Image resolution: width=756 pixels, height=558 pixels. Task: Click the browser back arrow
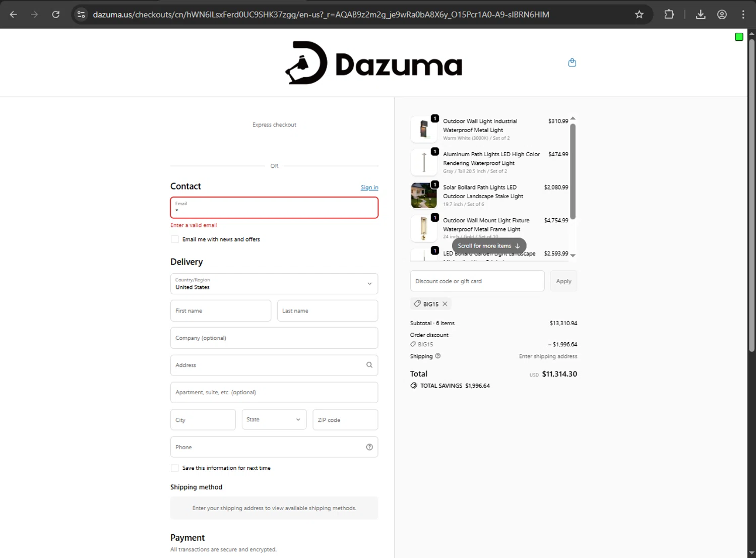point(14,15)
